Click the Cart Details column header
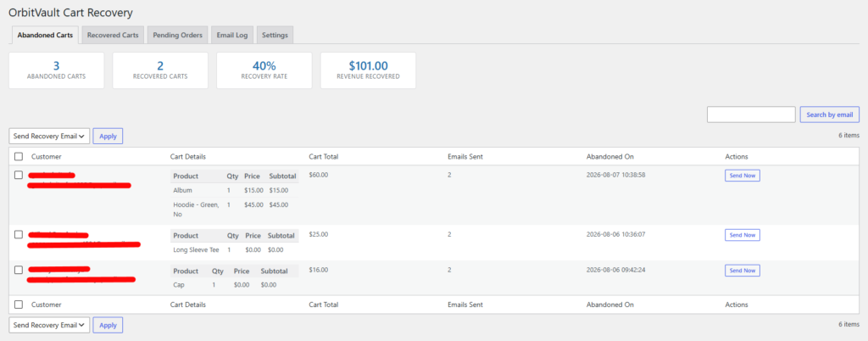 [187, 157]
